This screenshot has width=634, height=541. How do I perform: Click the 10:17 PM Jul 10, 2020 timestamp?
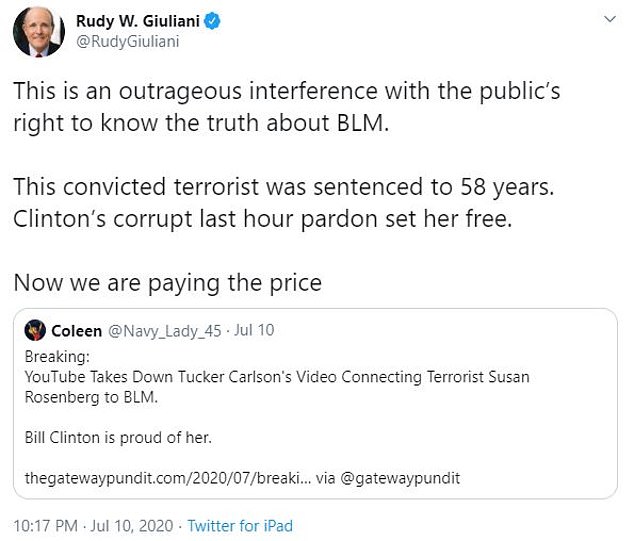tap(91, 525)
